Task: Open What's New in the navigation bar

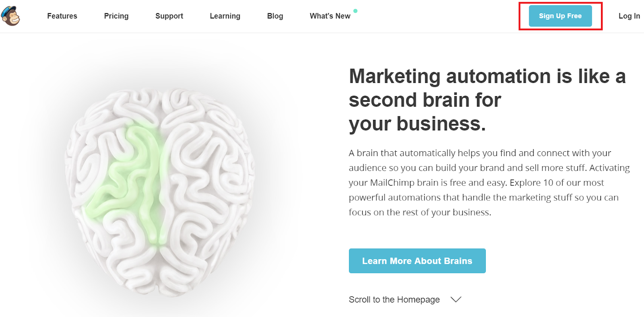Action: 330,16
